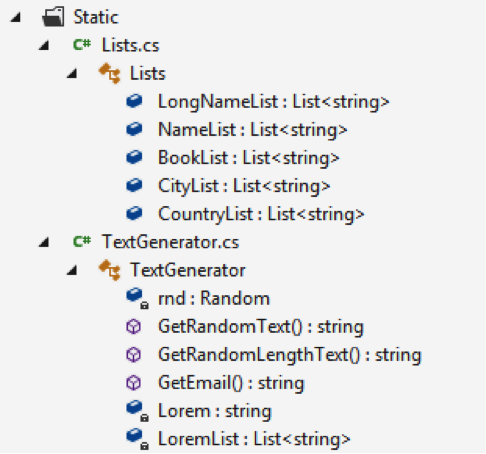Select the LoremList : List<string> member
Screen dimensions: 486x454
(254, 439)
